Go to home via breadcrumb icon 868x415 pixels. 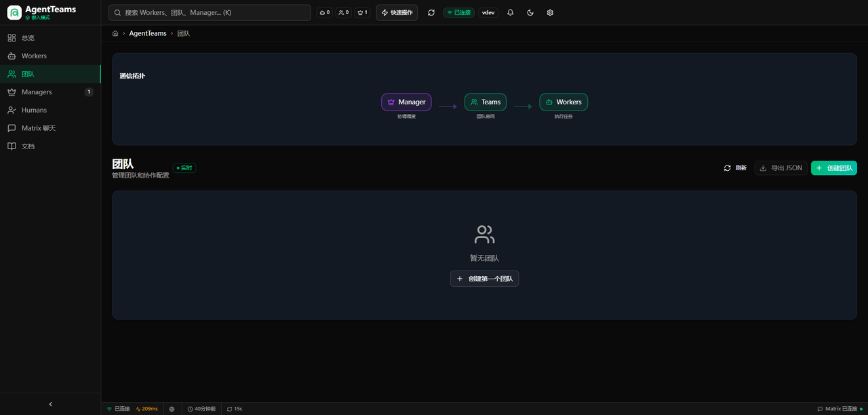coord(115,33)
